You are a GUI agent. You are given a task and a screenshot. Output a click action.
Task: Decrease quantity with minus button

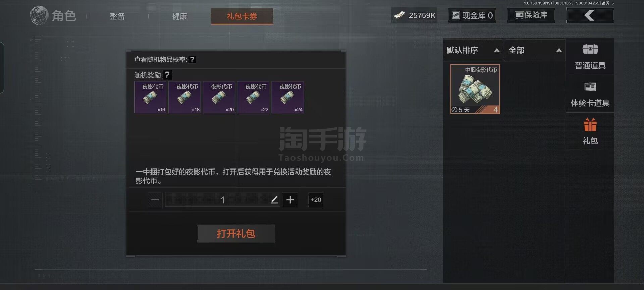click(155, 200)
